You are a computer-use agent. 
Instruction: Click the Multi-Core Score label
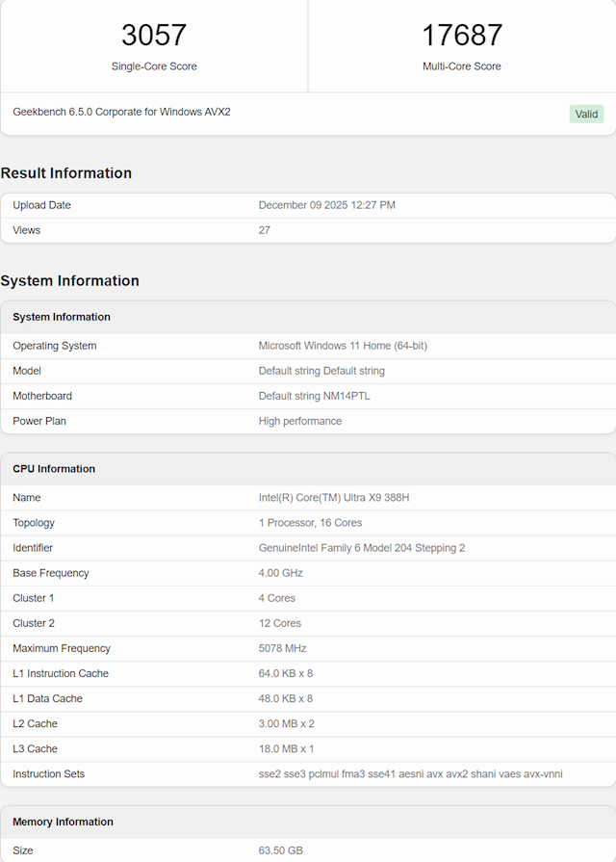(x=462, y=66)
